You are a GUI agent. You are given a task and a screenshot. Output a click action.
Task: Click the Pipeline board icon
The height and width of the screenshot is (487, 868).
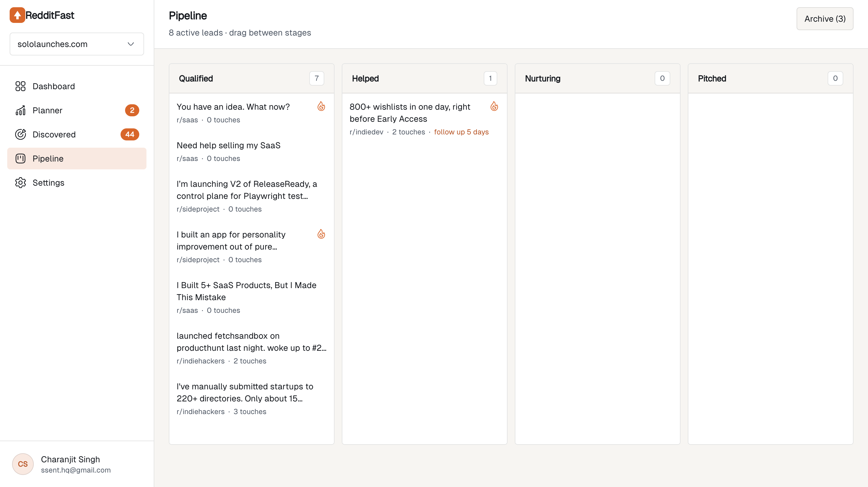pos(20,159)
